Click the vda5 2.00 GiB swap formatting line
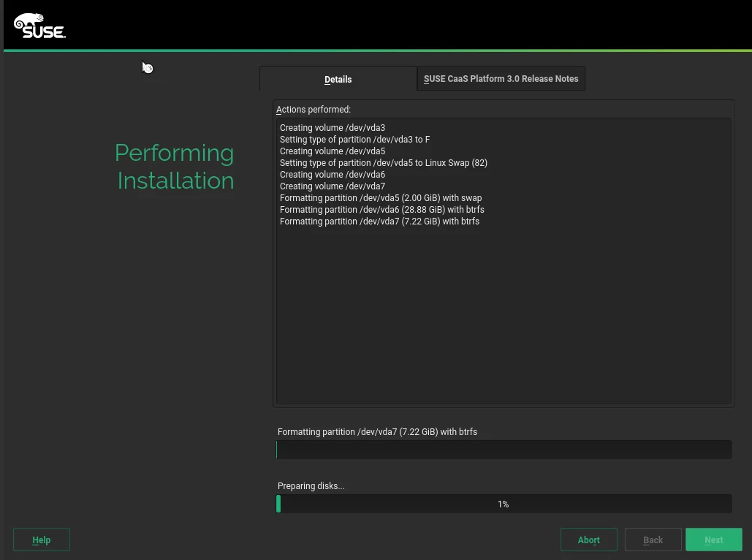The width and height of the screenshot is (752, 560). pyautogui.click(x=380, y=198)
